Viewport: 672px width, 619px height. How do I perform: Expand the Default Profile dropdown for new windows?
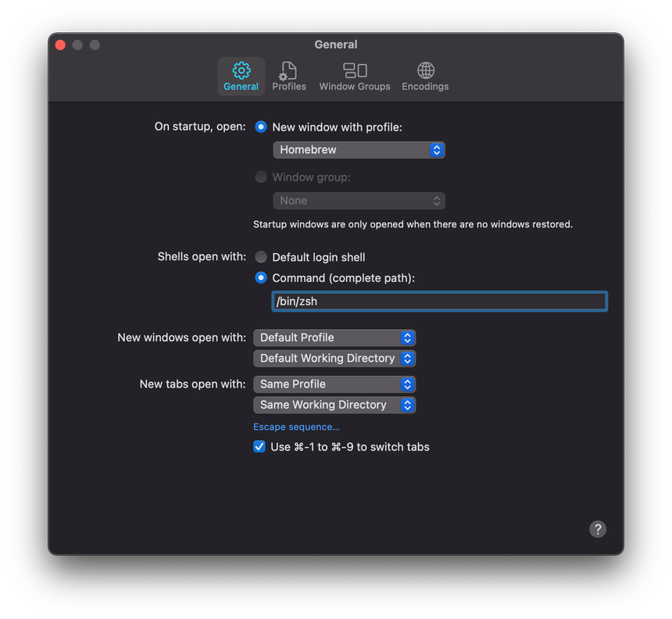pos(334,338)
